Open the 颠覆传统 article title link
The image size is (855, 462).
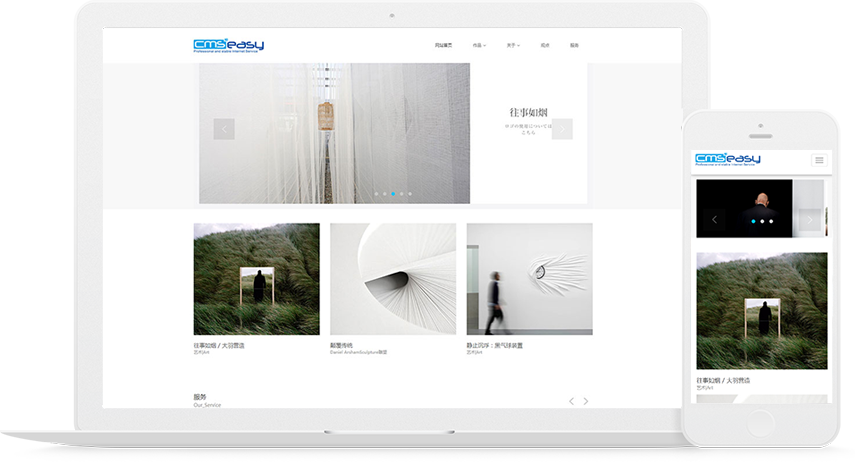pos(345,345)
